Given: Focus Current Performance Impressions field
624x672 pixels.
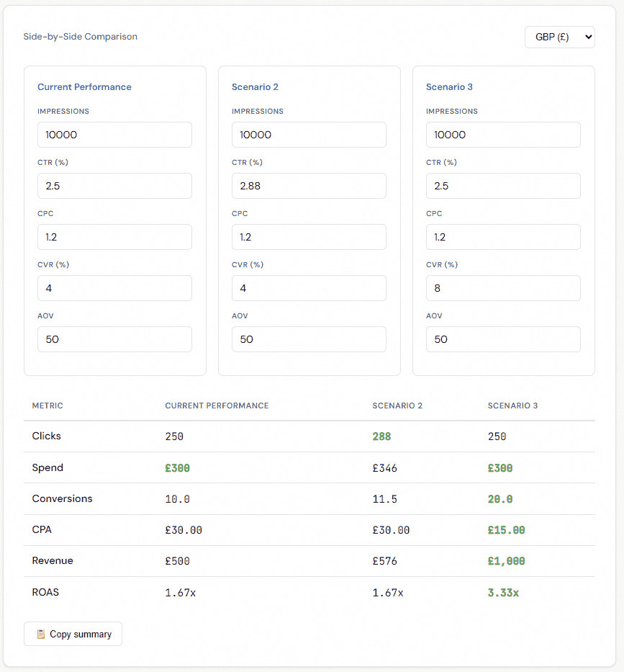Looking at the screenshot, I should [114, 135].
